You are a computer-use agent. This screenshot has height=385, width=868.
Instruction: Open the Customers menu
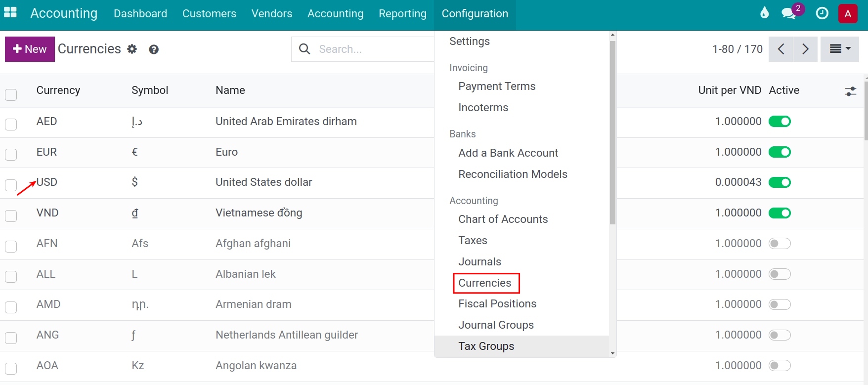tap(209, 14)
